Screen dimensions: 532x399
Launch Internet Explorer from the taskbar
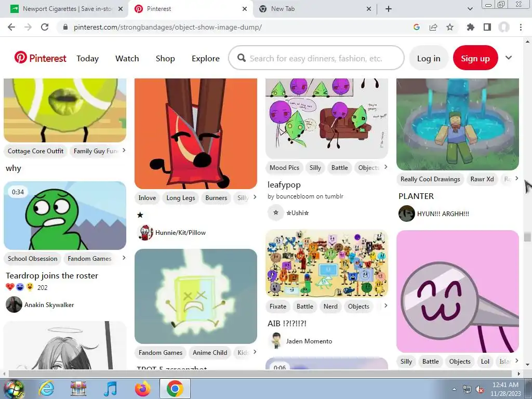[x=46, y=389]
